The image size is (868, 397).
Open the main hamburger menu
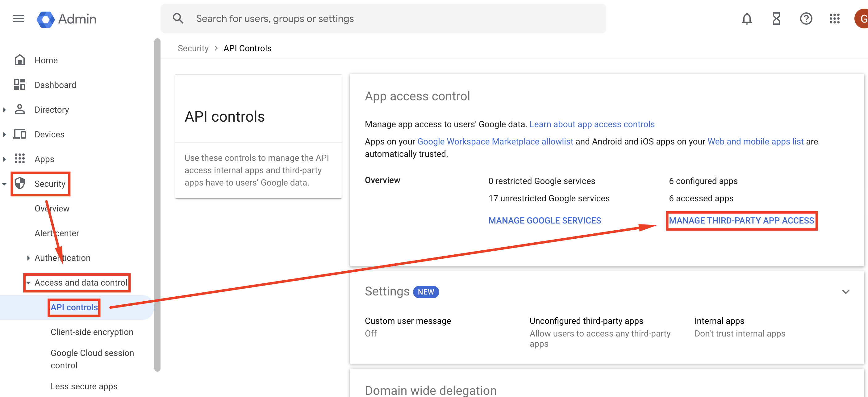point(19,19)
